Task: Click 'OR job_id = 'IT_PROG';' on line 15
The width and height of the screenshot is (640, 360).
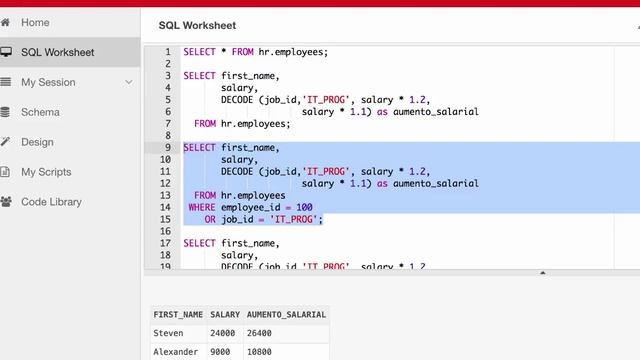Action: point(264,219)
